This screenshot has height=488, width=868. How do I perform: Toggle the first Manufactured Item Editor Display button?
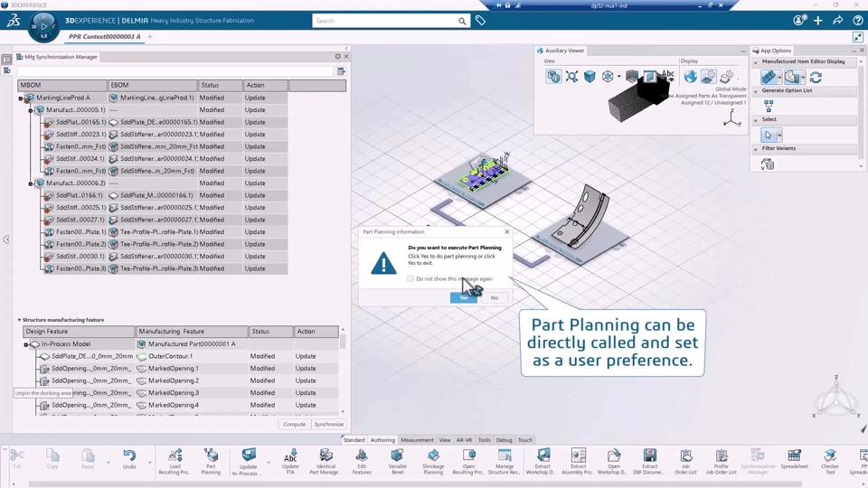pyautogui.click(x=769, y=77)
